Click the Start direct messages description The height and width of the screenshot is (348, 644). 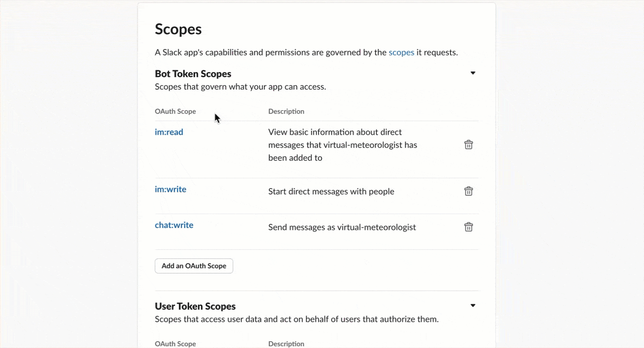tap(331, 191)
